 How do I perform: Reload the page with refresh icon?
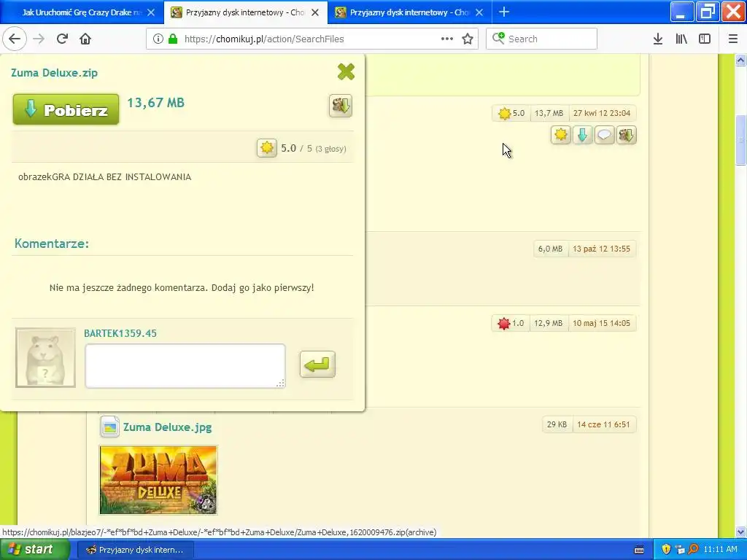click(62, 39)
